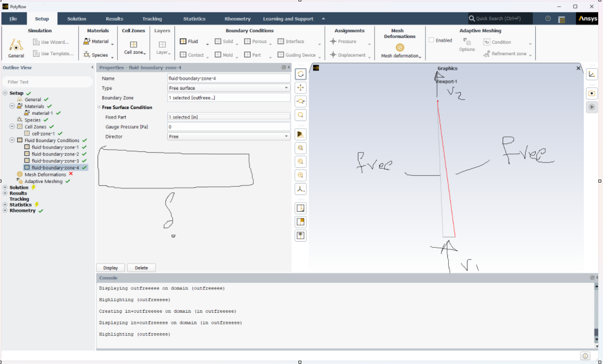Expand the Solution tree node
This screenshot has width=603, height=364.
point(5,188)
